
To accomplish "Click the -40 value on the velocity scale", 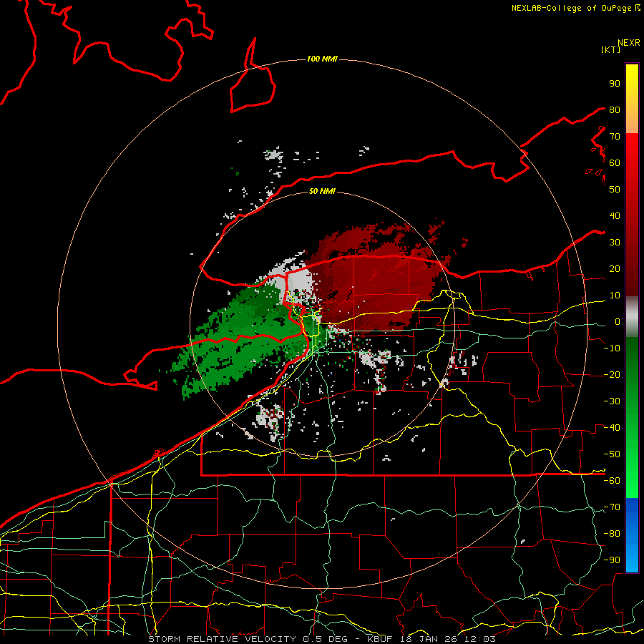I will pos(612,428).
